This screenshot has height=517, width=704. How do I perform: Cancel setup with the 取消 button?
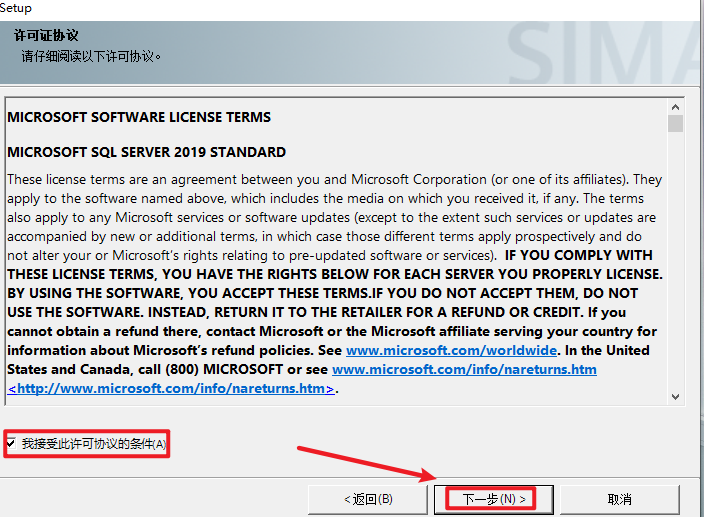(x=619, y=498)
